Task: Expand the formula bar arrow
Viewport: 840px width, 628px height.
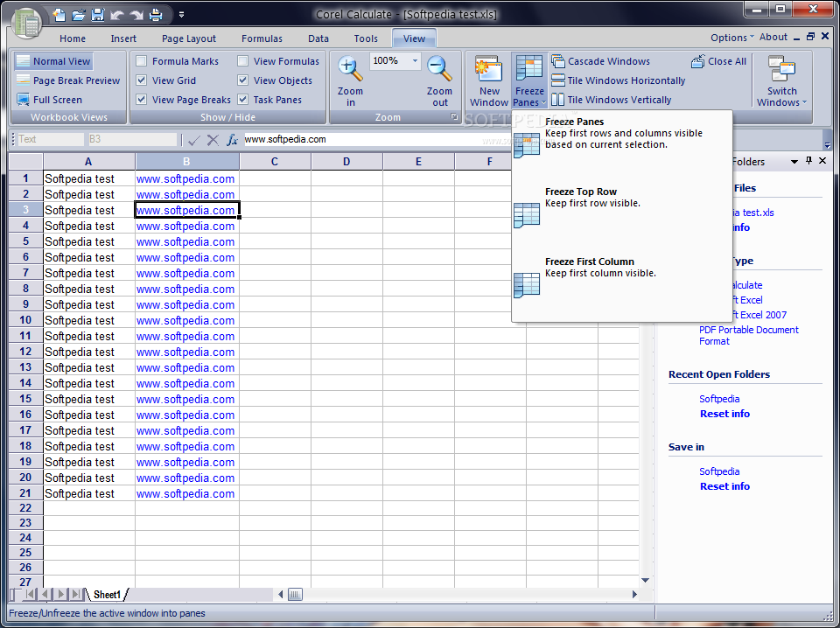Action: pos(827,144)
